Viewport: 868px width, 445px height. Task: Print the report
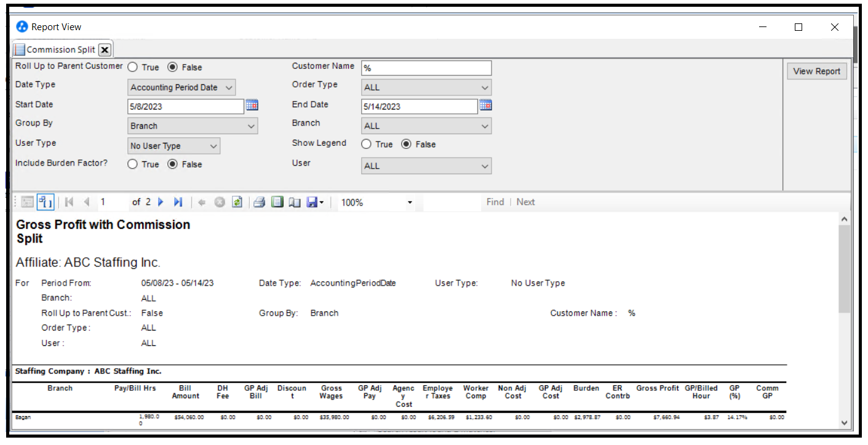[260, 202]
